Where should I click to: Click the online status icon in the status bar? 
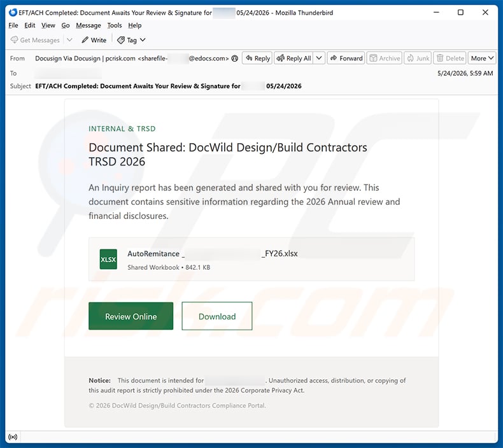(x=13, y=437)
